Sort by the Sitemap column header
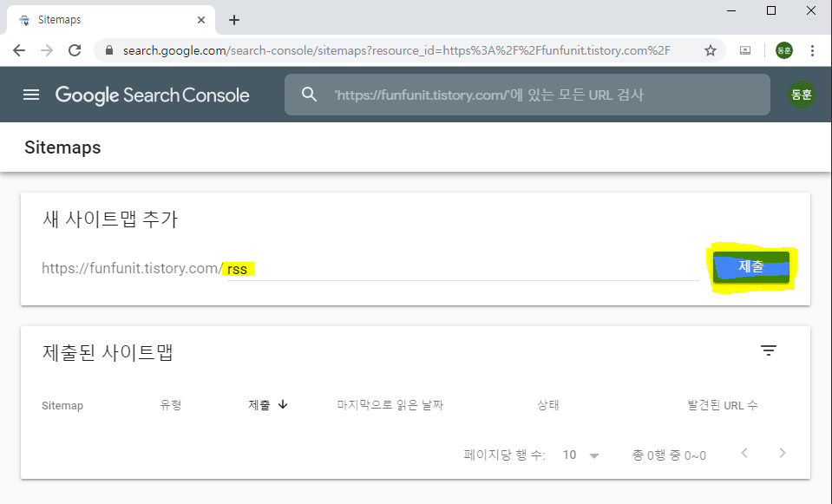Viewport: 832px width, 504px height. click(x=62, y=405)
